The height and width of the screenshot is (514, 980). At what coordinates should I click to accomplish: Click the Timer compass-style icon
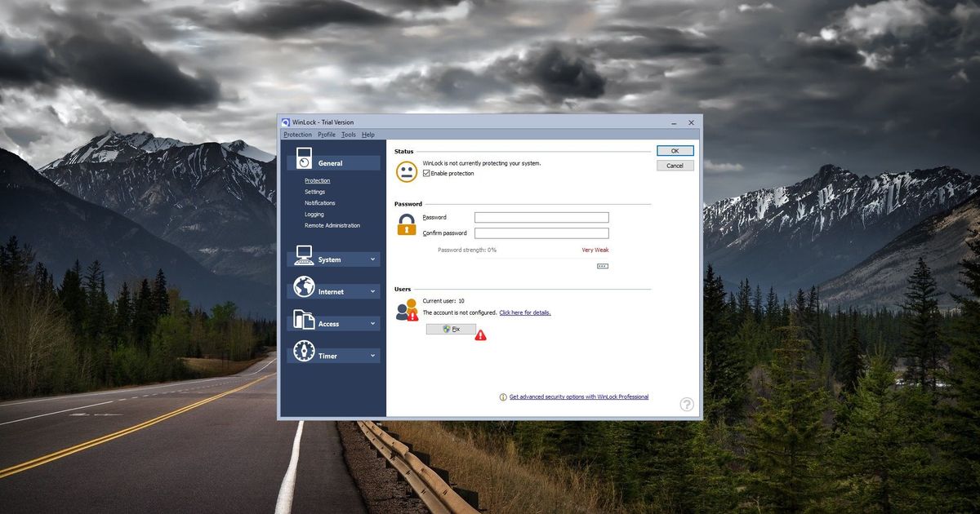click(x=304, y=352)
